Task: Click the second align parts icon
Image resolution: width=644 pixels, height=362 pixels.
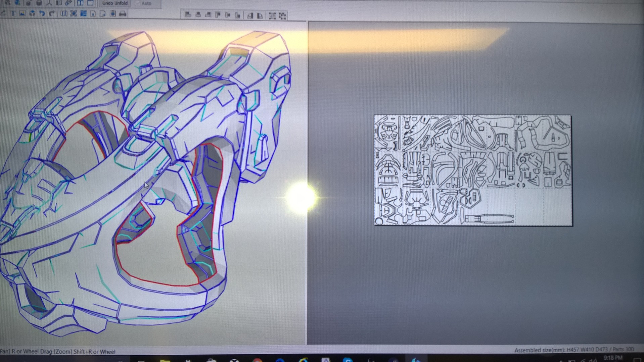Action: point(198,15)
